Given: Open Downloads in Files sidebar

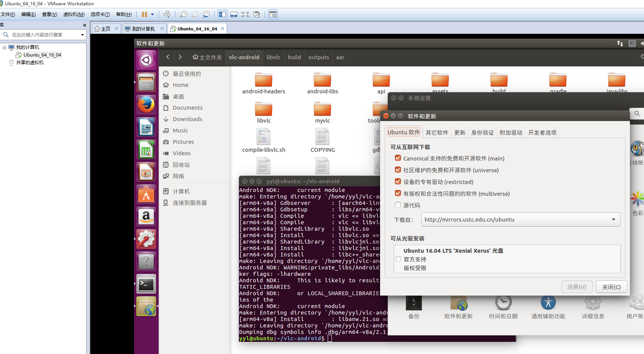Looking at the screenshot, I should tap(188, 119).
